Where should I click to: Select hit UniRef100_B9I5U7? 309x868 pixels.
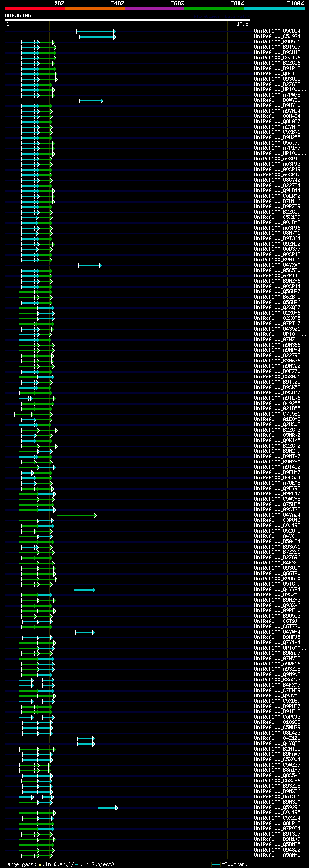pyautogui.click(x=277, y=47)
